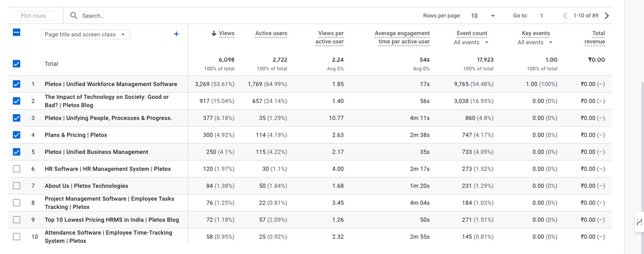Click the 2m 38s engagement time cell
644x254 pixels.
pyautogui.click(x=420, y=135)
